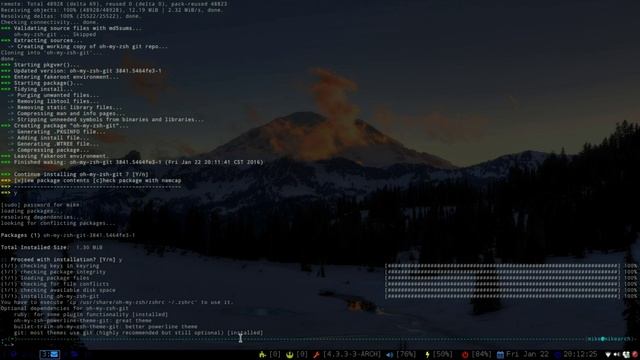Viewport: 640px width, 360px height.
Task: Click the 'Leaving fakeroot environment.' line
Action: tap(55, 156)
